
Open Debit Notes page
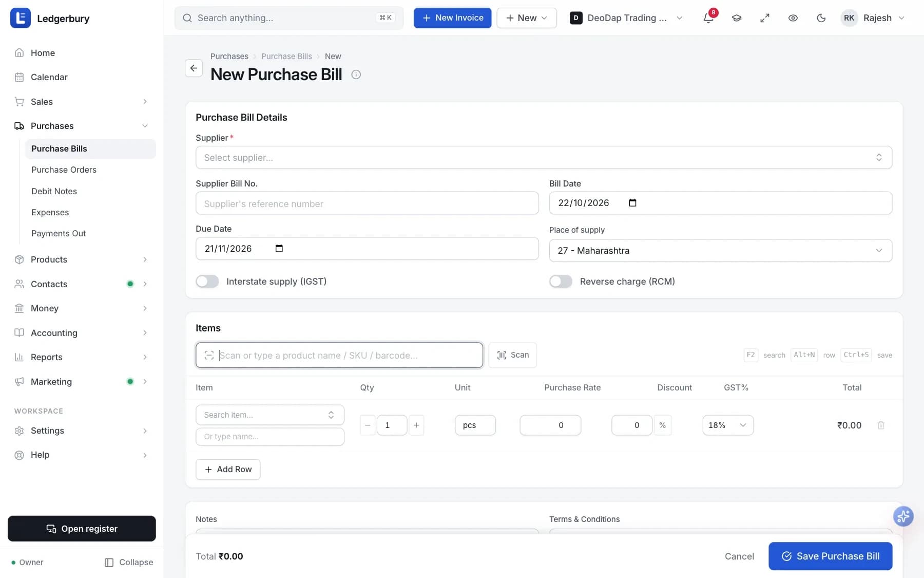click(x=54, y=191)
